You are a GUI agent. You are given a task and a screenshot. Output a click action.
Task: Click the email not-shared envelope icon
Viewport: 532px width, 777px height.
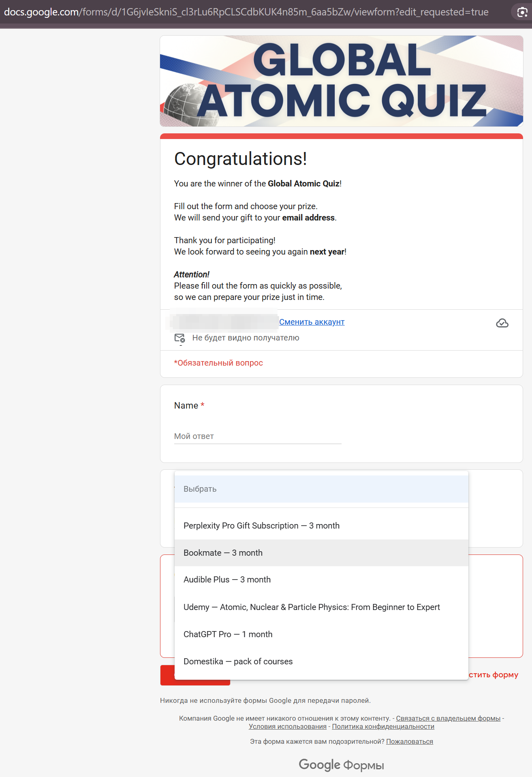[x=179, y=338]
